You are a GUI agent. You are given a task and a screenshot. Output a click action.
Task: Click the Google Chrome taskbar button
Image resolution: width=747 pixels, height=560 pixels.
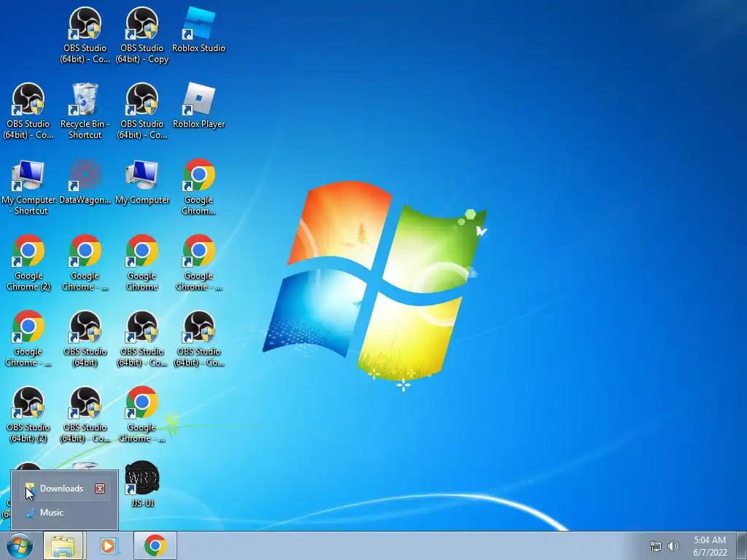coord(155,545)
